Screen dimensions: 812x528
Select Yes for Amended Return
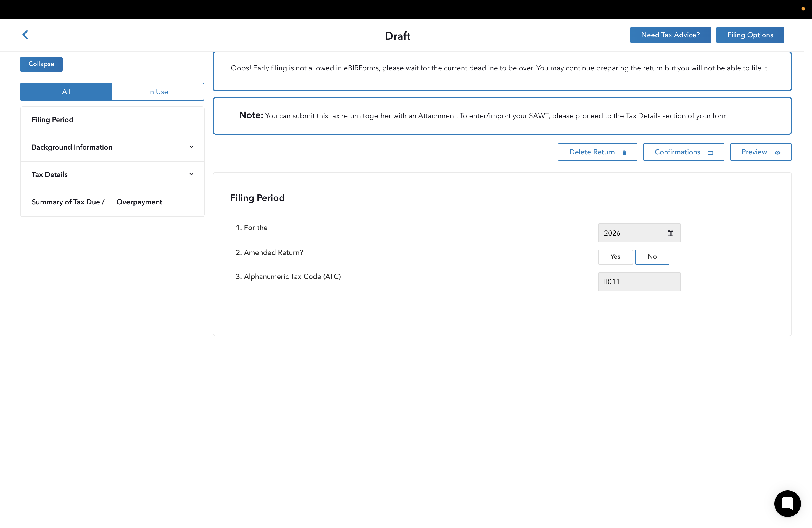[x=615, y=257]
